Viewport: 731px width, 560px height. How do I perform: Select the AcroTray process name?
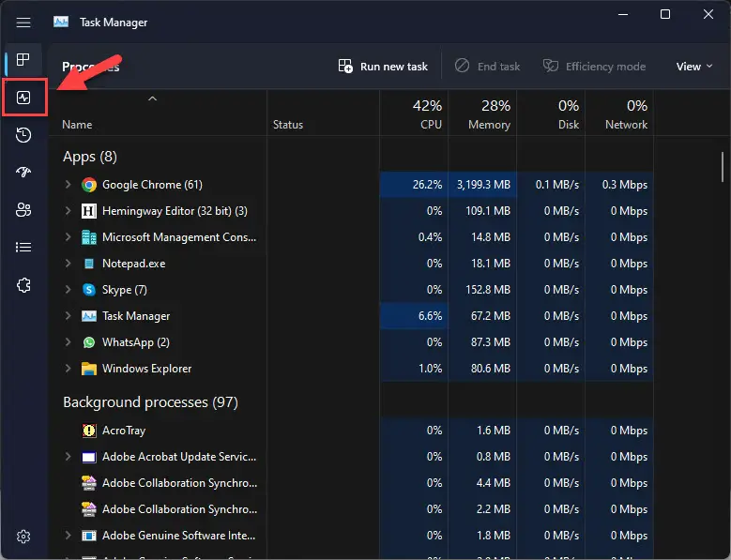tap(124, 431)
